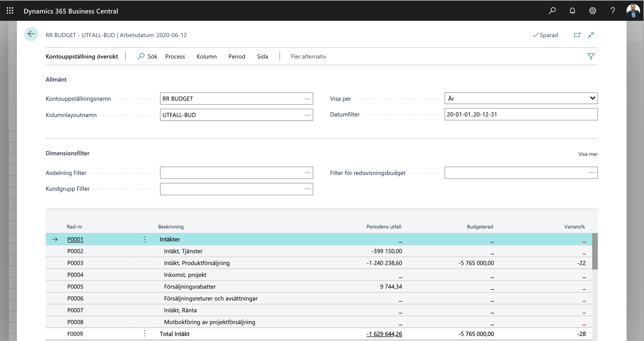Open the app launcher waffle menu
The height and width of the screenshot is (341, 644).
point(10,11)
